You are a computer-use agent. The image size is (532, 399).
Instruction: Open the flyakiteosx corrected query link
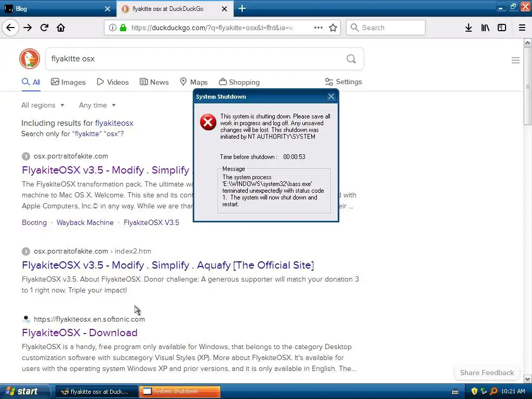coord(114,123)
